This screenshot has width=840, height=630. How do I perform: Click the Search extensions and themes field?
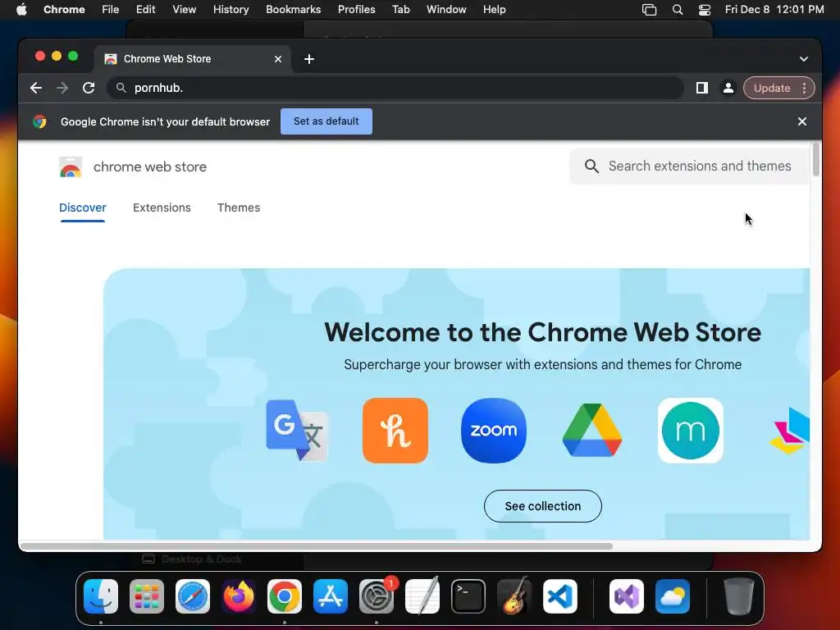(690, 166)
